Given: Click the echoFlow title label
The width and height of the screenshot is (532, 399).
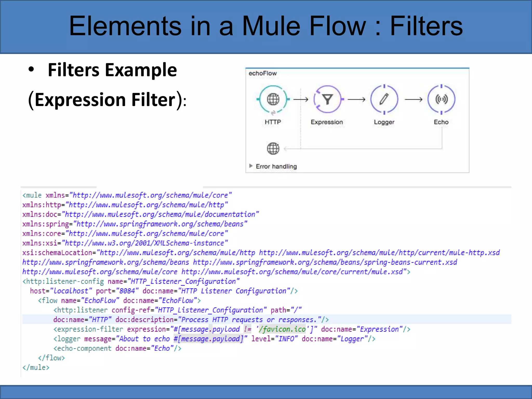Looking at the screenshot, I should pos(263,73).
